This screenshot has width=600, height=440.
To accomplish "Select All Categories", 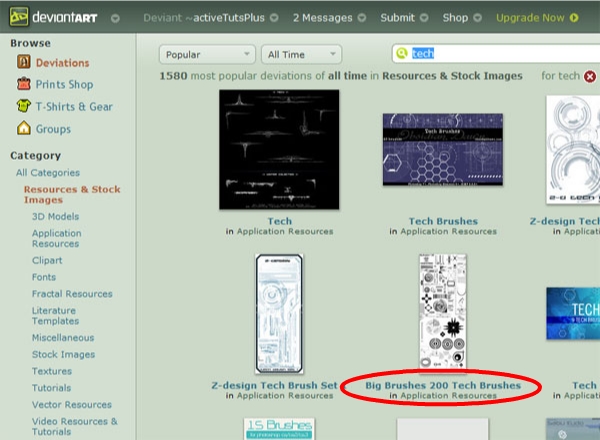I will click(x=48, y=173).
